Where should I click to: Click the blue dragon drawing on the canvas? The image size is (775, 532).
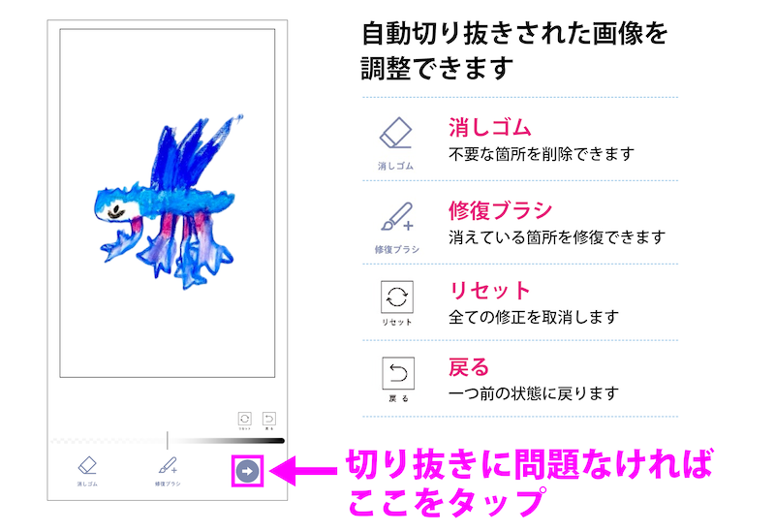point(166,203)
